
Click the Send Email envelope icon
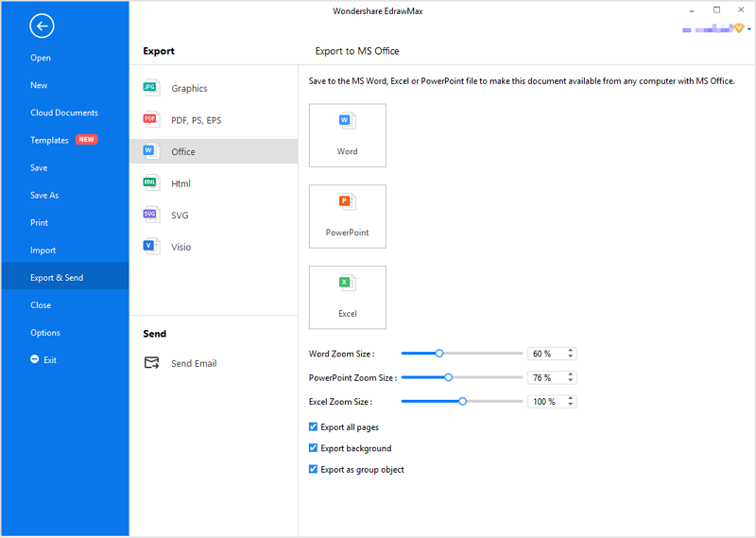click(152, 363)
